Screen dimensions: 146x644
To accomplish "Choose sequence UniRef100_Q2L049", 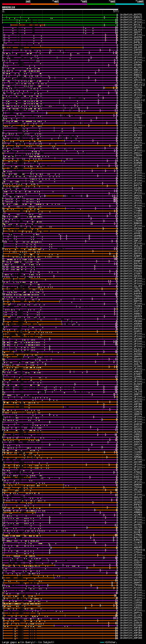I will (x=131, y=128).
